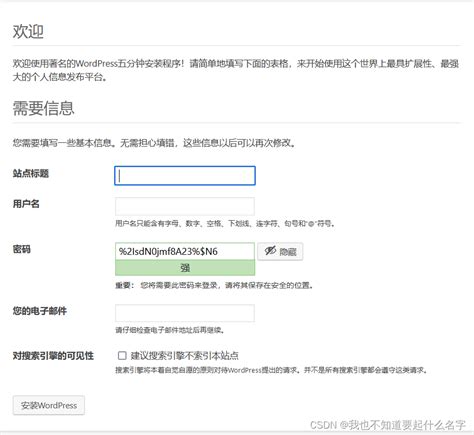
Task: Click the 站点标题 field label
Action: (x=31, y=173)
